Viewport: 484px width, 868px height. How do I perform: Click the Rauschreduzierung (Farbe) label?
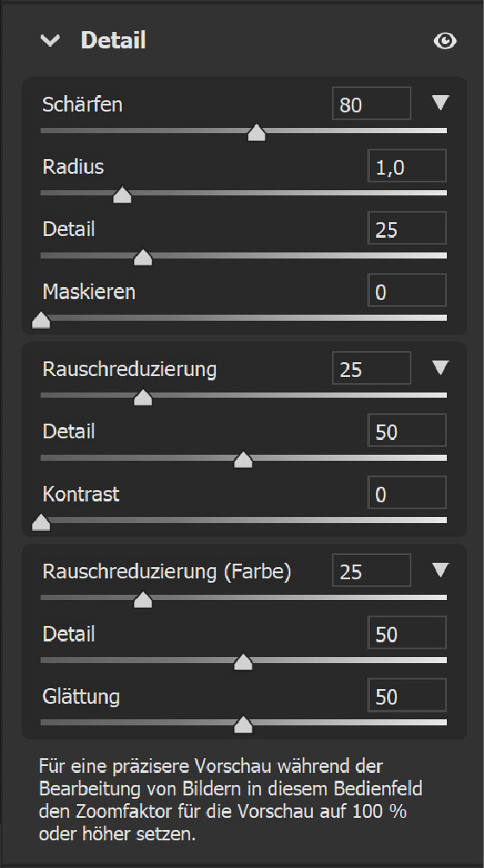[x=167, y=571]
